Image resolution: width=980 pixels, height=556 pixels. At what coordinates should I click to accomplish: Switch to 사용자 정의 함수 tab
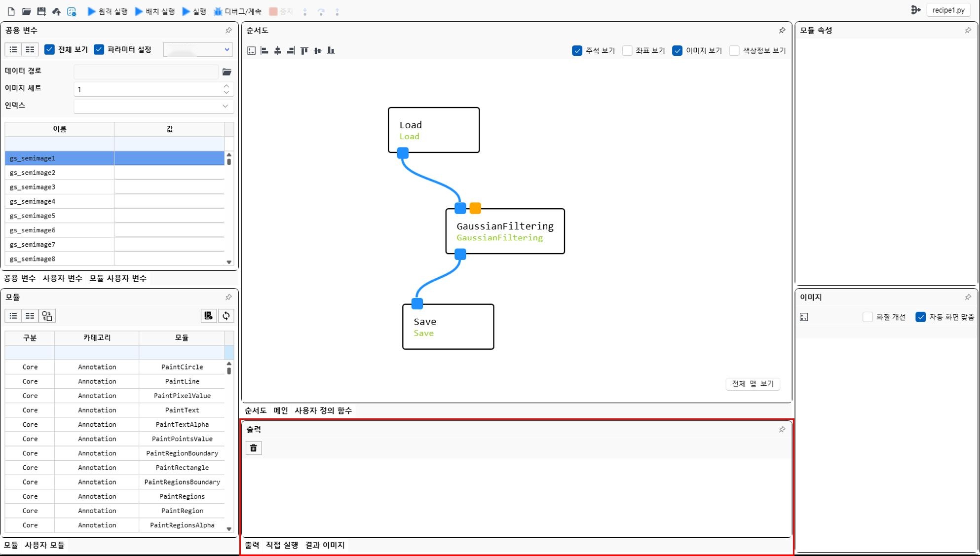point(323,410)
